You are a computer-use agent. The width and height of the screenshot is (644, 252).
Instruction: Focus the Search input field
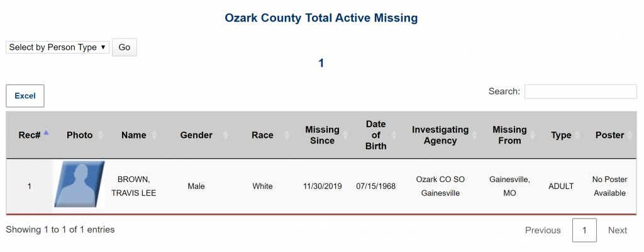pos(580,92)
